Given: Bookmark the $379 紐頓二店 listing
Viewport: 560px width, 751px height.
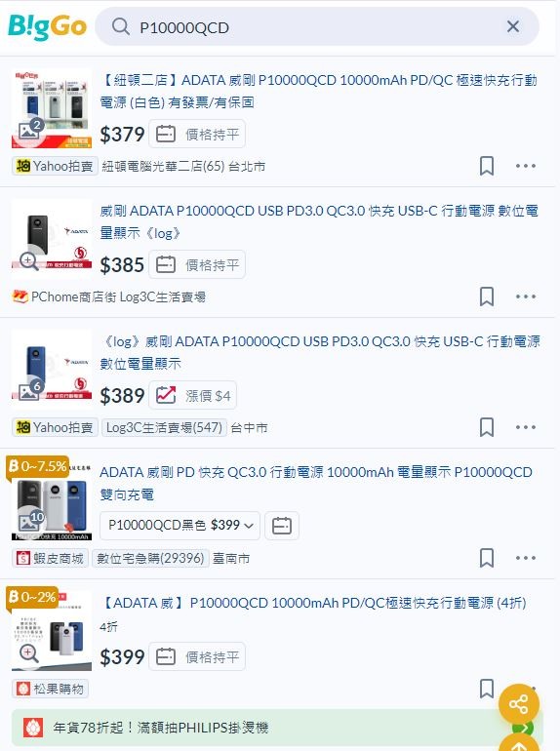Looking at the screenshot, I should coord(487,166).
